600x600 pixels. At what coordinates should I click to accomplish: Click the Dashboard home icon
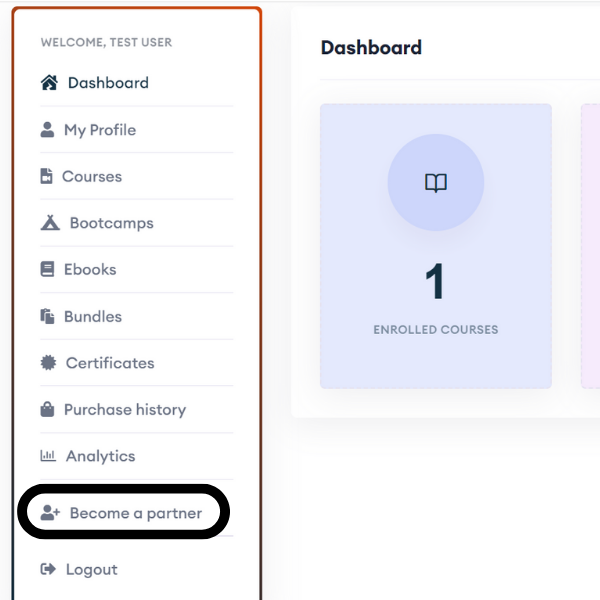click(49, 83)
